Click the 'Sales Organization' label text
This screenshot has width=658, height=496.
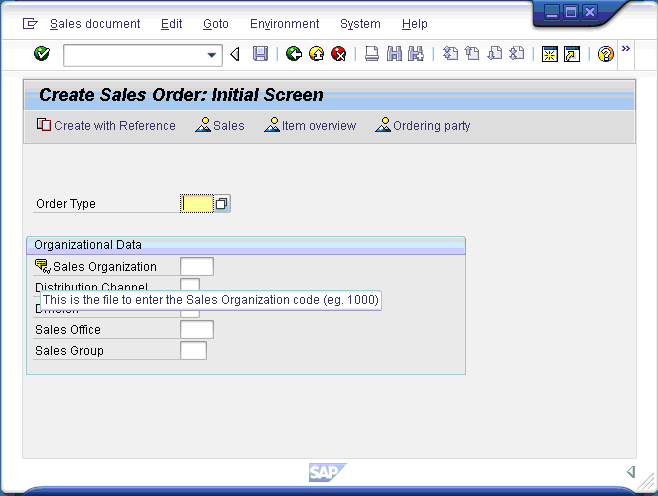click(105, 267)
